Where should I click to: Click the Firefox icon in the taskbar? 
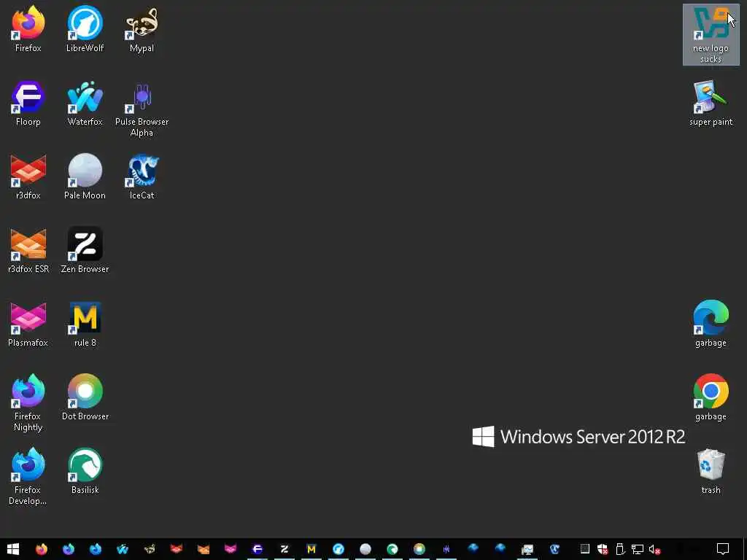[42, 549]
